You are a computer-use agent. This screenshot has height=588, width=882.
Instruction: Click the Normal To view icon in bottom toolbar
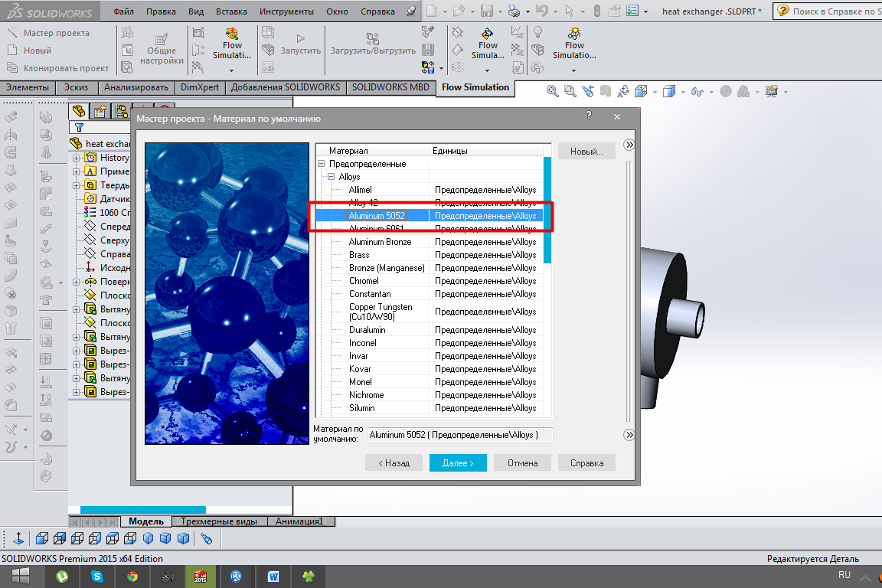click(x=18, y=538)
